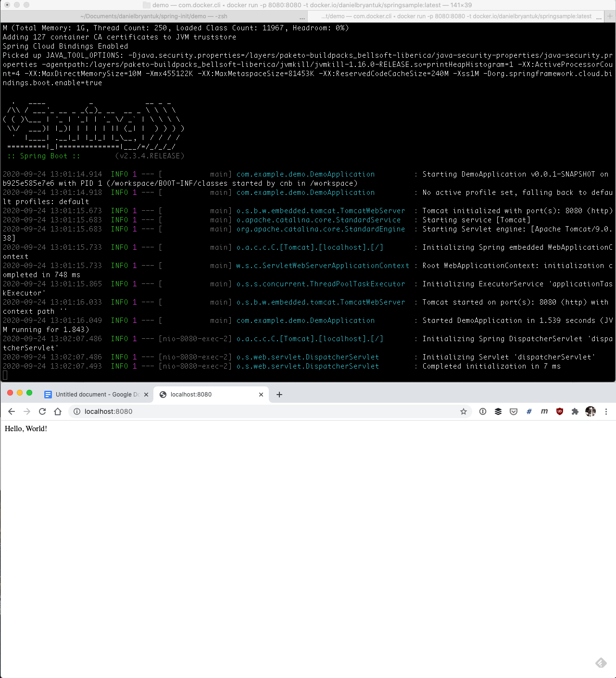Click the blue hash extension icon
Image resolution: width=616 pixels, height=678 pixels.
click(529, 411)
